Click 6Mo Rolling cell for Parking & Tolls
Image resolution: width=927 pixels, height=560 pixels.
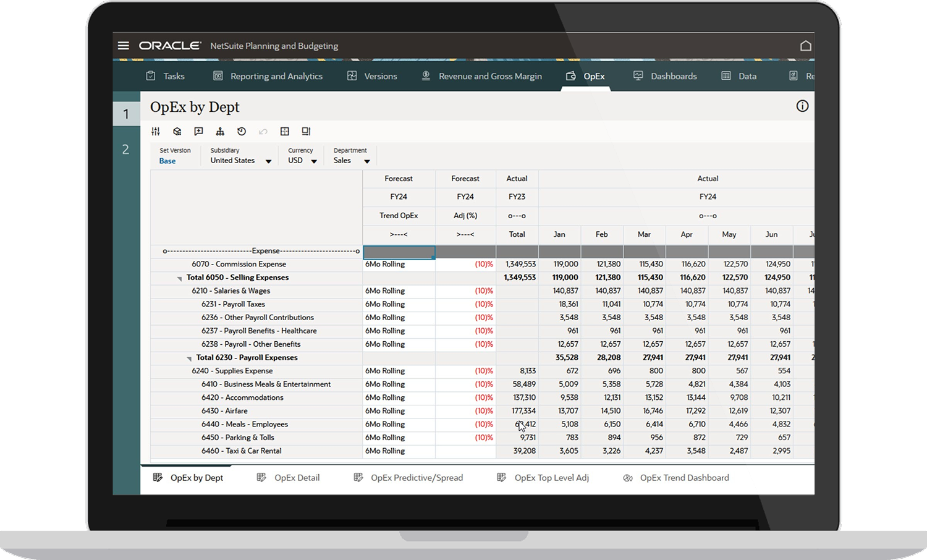(399, 438)
